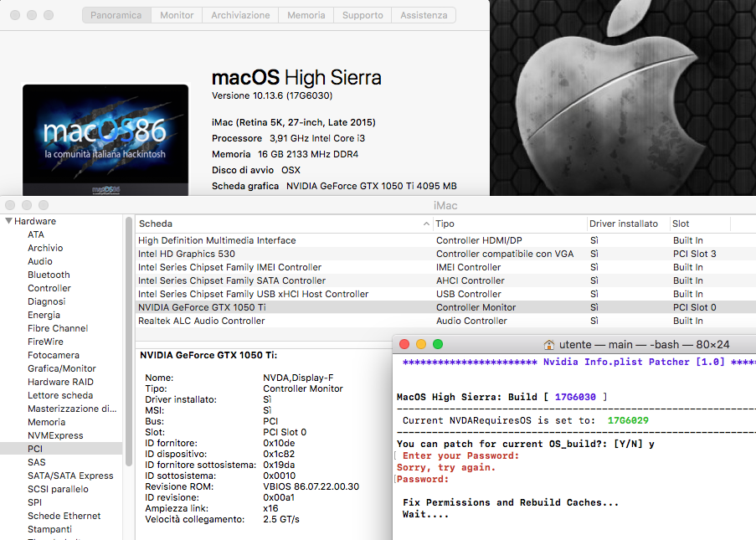
Task: Select Lettore scheda in the sidebar
Action: pyautogui.click(x=60, y=395)
